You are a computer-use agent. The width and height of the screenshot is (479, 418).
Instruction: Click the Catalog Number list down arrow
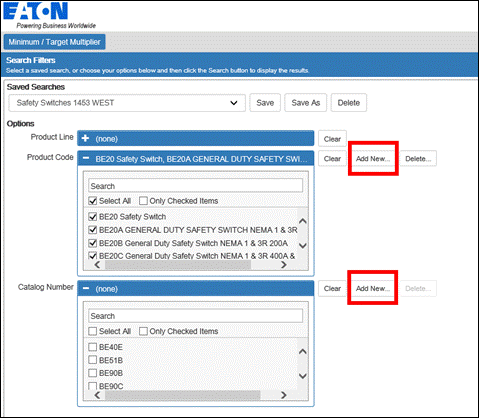pyautogui.click(x=303, y=376)
